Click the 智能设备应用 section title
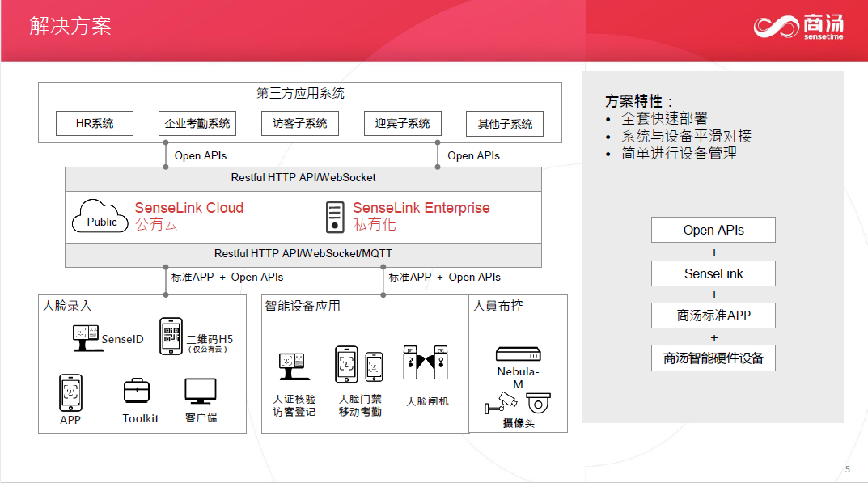The width and height of the screenshot is (868, 483). pyautogui.click(x=303, y=306)
